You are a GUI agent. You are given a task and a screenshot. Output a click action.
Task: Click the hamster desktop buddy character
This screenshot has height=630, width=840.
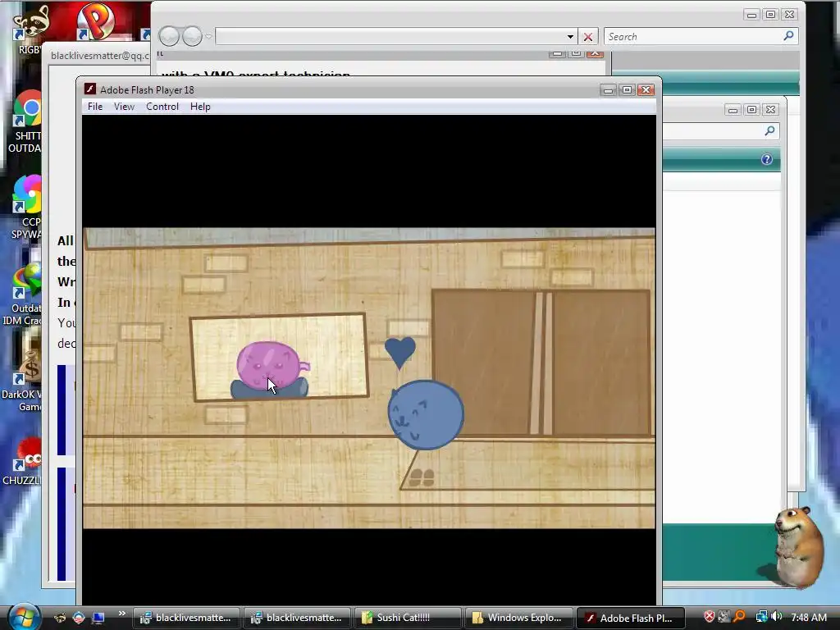[798, 546]
